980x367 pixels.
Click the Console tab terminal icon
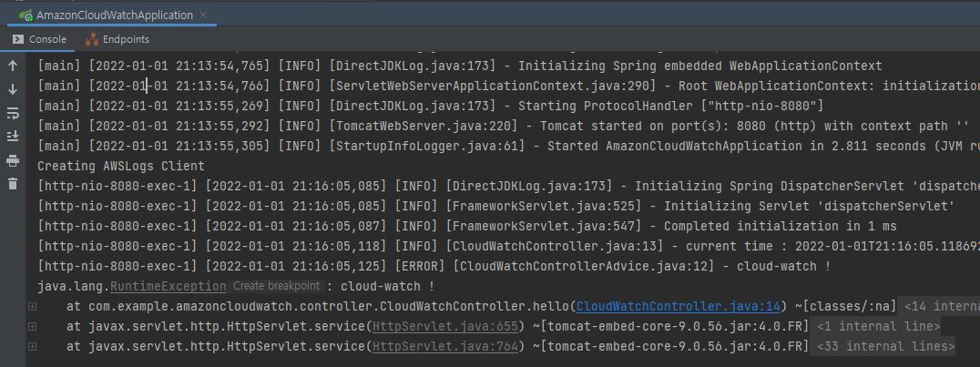[x=18, y=39]
